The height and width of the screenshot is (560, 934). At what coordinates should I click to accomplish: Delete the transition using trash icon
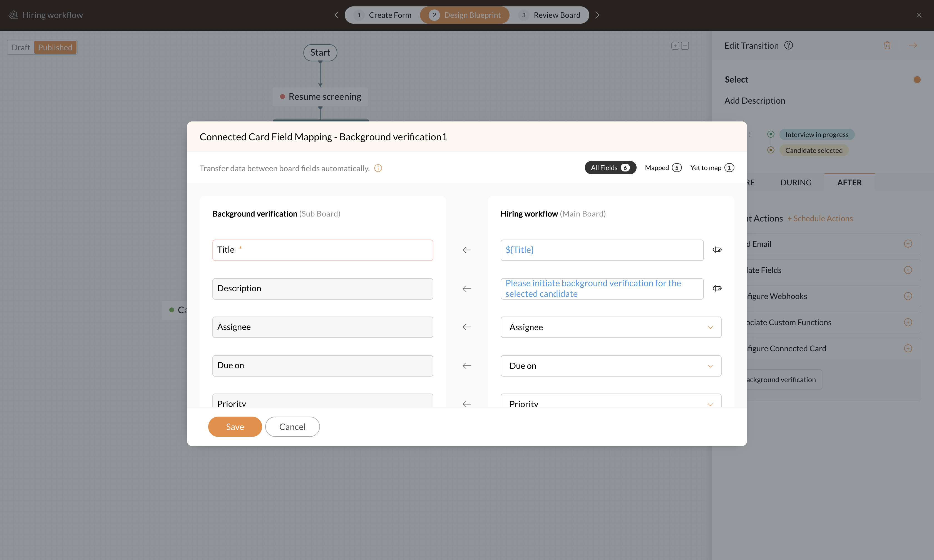click(887, 45)
